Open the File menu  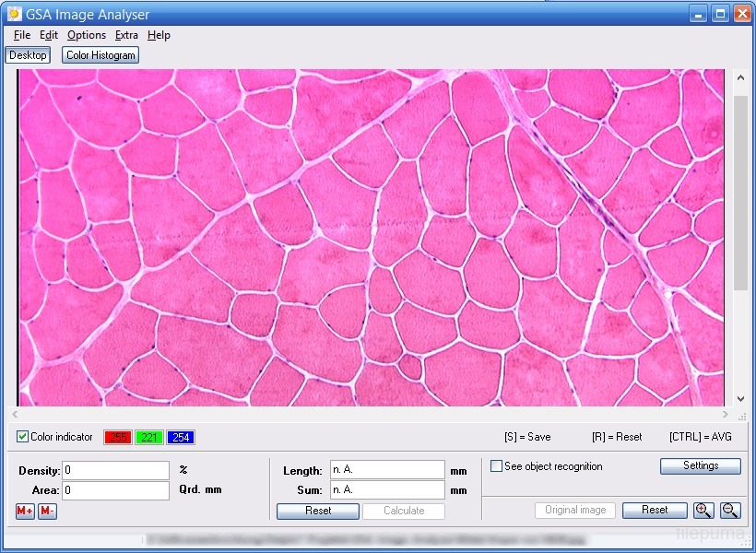(22, 35)
